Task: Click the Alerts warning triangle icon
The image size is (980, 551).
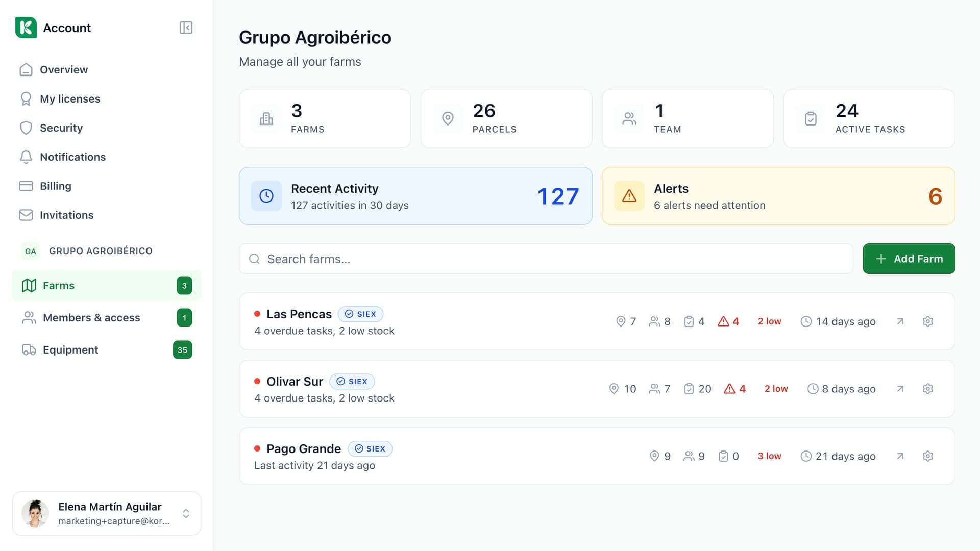Action: tap(629, 196)
